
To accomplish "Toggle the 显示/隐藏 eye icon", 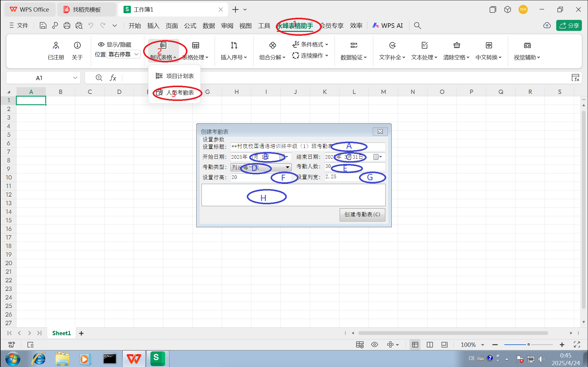I will (101, 44).
